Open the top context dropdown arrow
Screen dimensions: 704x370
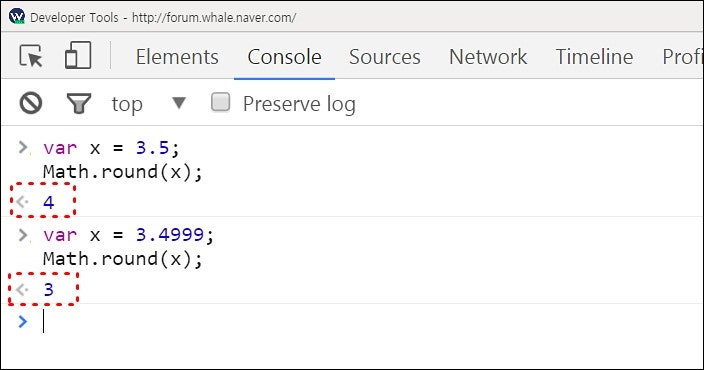click(179, 103)
